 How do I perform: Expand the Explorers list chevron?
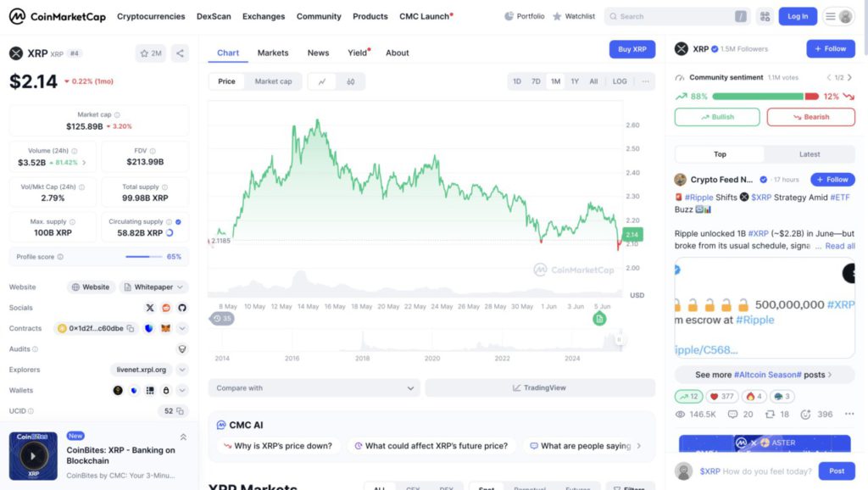point(182,370)
